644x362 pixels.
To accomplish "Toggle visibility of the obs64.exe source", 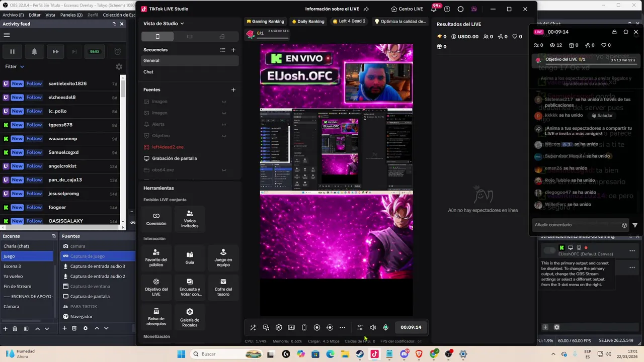I will pos(224,170).
